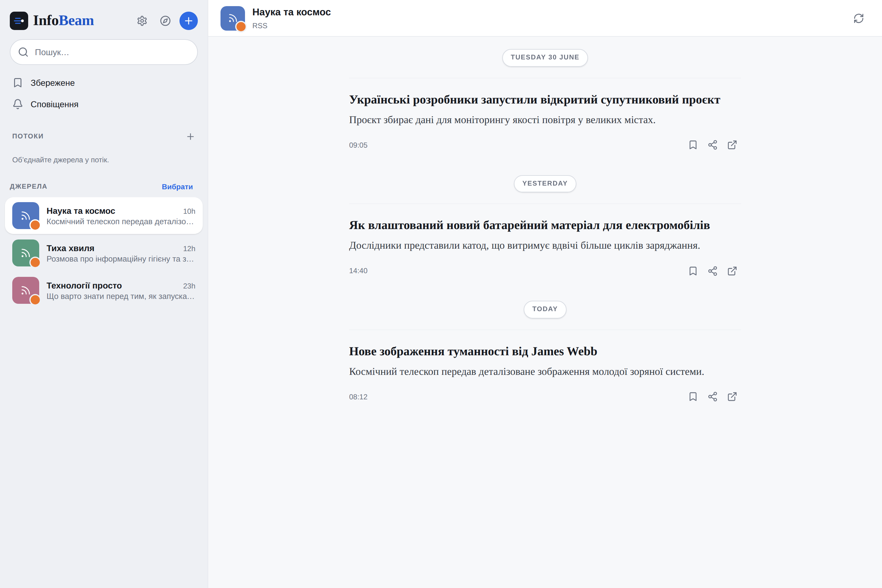Viewport: 882px width, 588px height.
Task: Open батарейний матеріал article in new window
Action: 732,271
